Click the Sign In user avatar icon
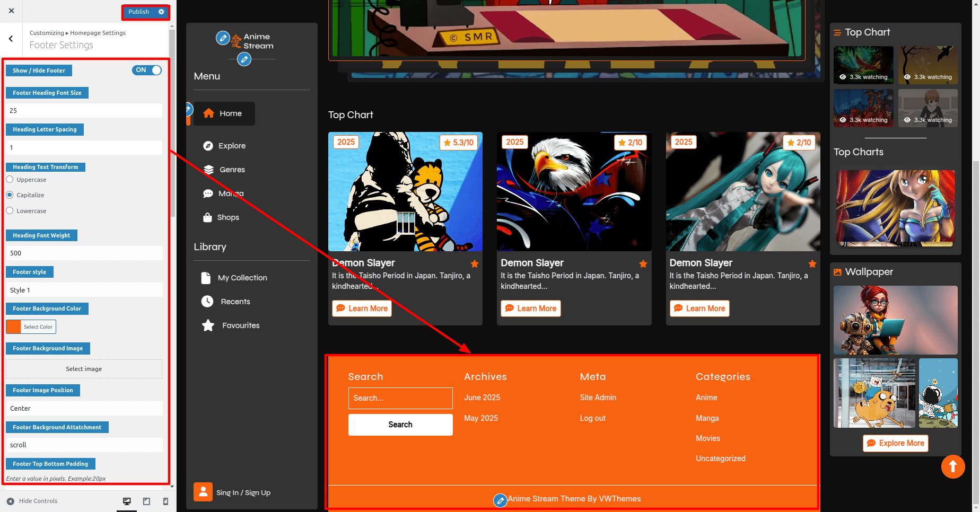Screen dimensions: 980x512 click(203, 492)
